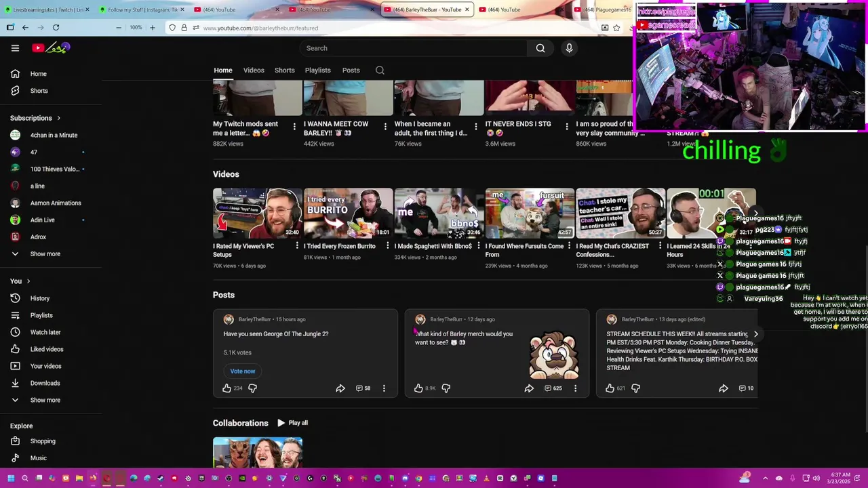Open 4chan in a Minute subscription
The width and height of the screenshot is (868, 488).
(54, 136)
